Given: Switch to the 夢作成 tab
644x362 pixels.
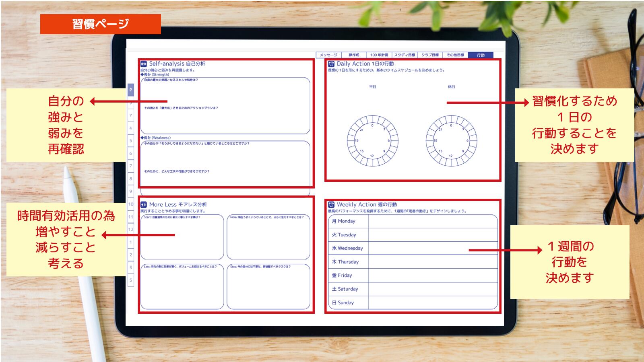Looking at the screenshot, I should click(354, 55).
